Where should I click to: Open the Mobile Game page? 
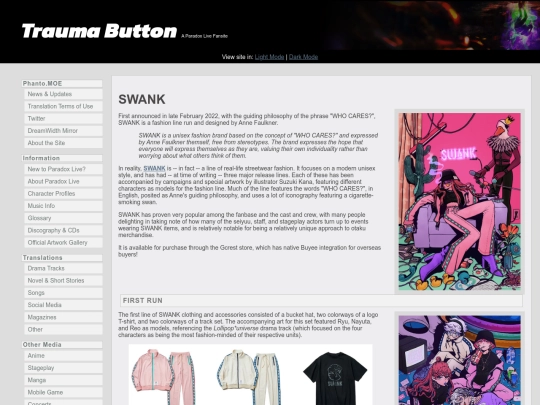point(63,392)
